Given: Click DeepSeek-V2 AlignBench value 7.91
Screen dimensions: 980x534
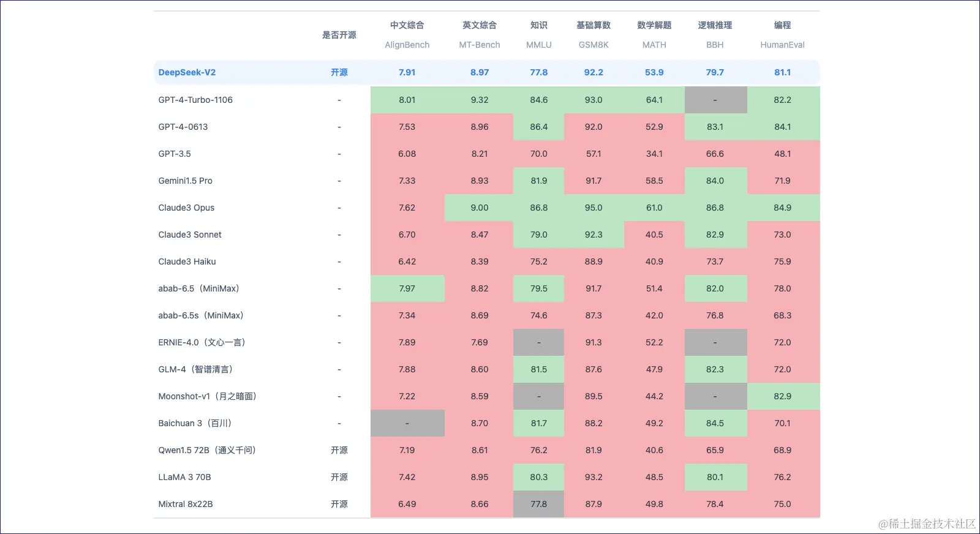Looking at the screenshot, I should coord(407,72).
